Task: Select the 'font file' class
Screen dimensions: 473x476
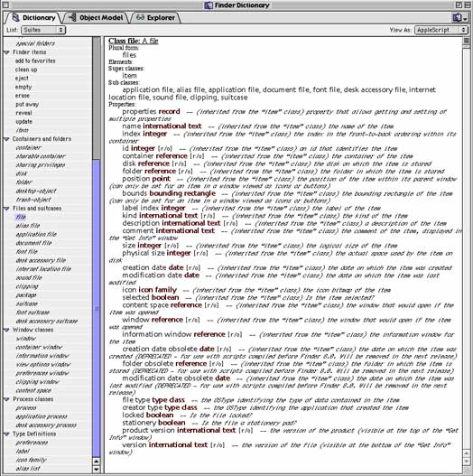Action: 27,252
